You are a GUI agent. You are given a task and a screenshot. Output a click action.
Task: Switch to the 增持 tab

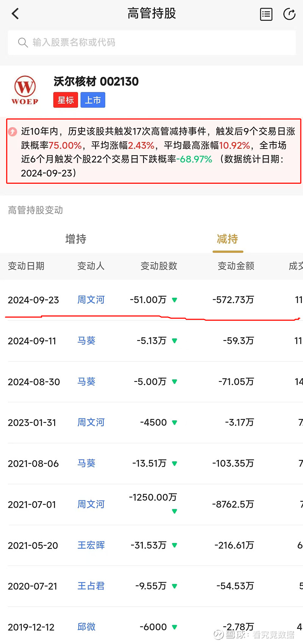(76, 239)
